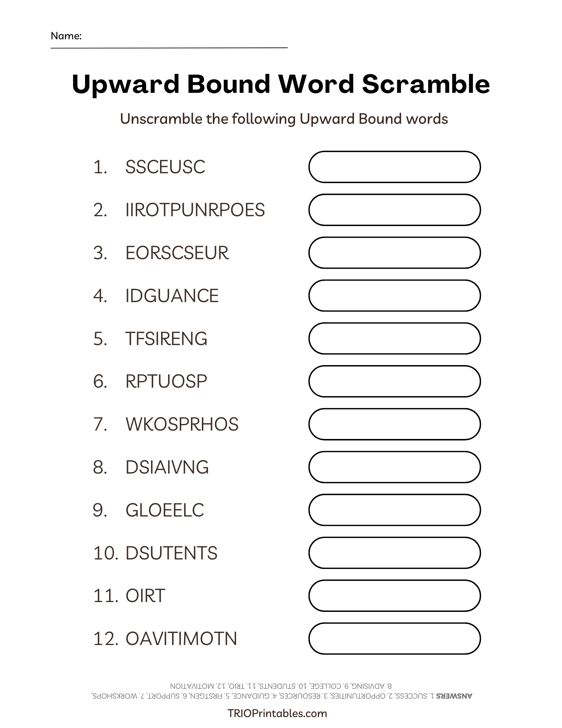Select the blank box next to DSIAIVNG
The image size is (562, 728).
click(394, 467)
